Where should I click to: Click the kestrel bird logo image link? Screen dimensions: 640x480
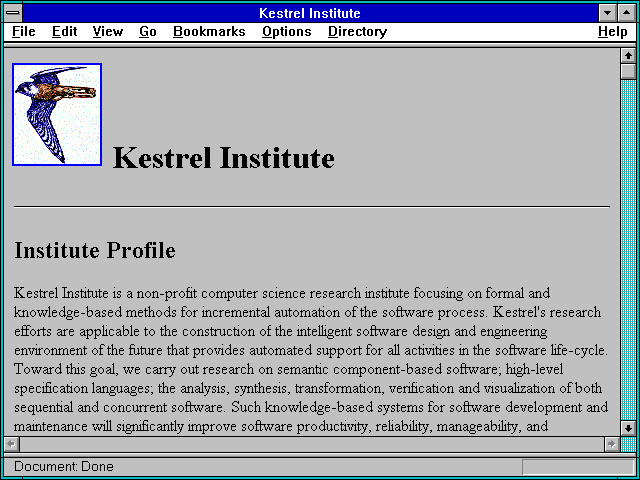click(57, 114)
